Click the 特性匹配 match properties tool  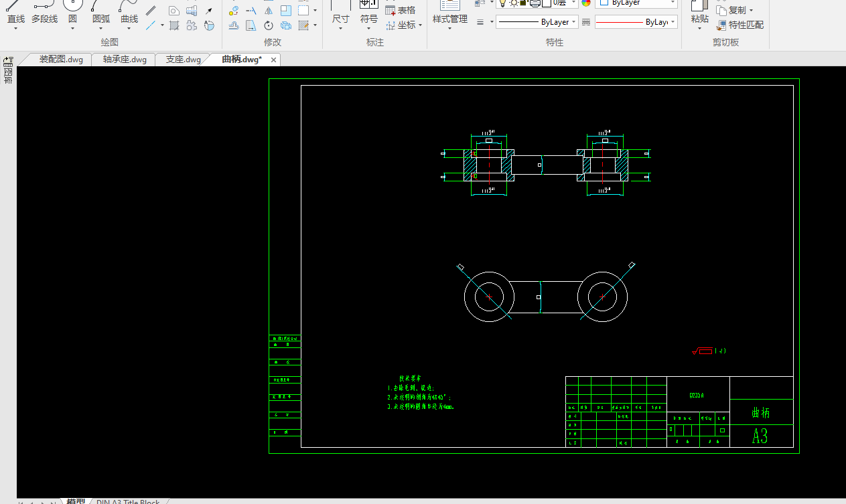click(740, 25)
